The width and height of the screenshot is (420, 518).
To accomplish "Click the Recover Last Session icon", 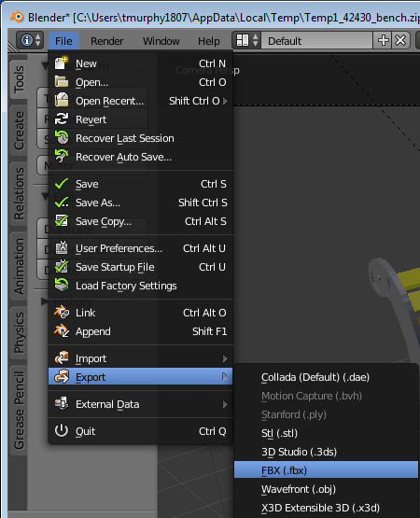I will click(61, 138).
